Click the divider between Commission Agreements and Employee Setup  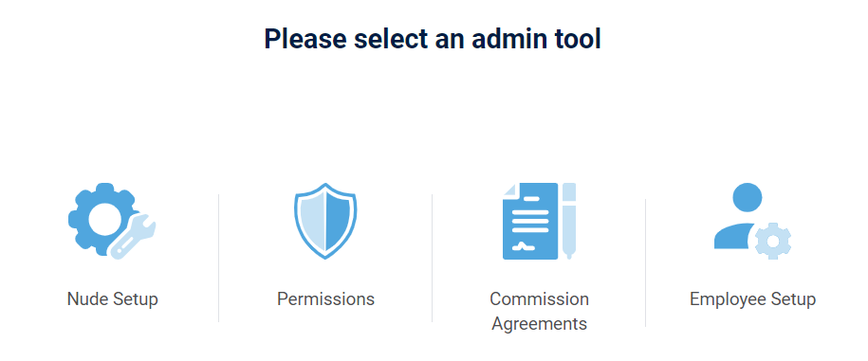coord(645,262)
